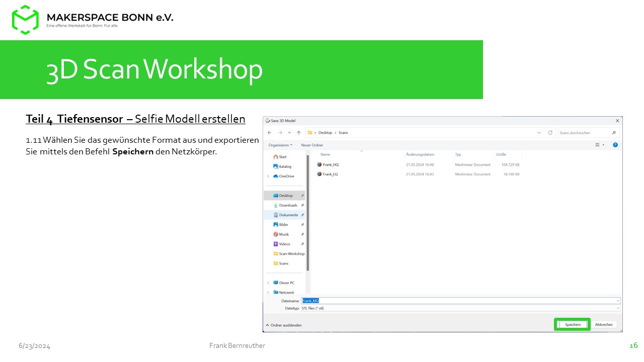Expand the Dieser PC node
Screen dimensions: 644x362
(268, 283)
